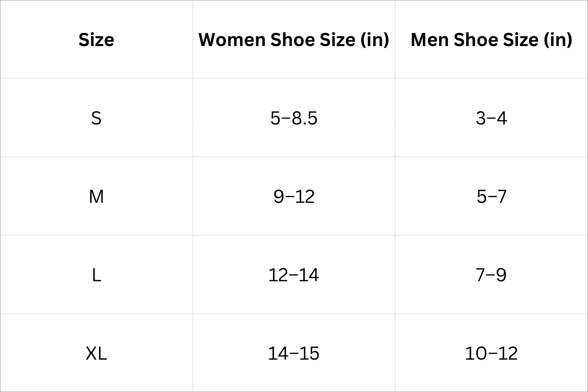Select the women's 9–12 cell
Viewport: 588px width, 392px height.
point(294,196)
